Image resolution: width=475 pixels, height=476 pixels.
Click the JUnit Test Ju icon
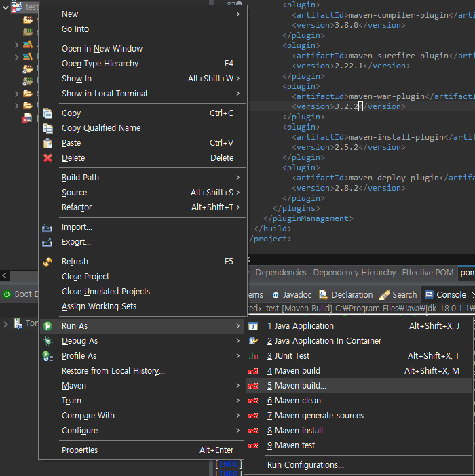click(254, 356)
